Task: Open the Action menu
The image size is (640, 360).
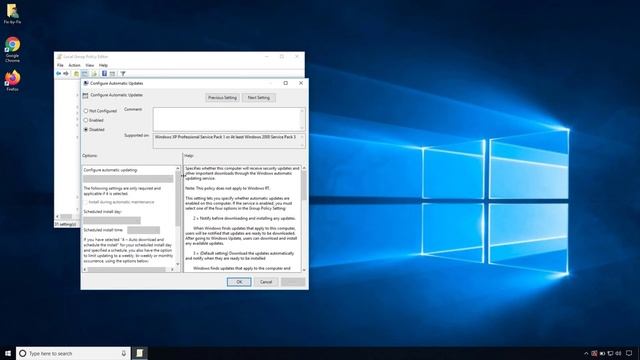Action: coord(74,65)
